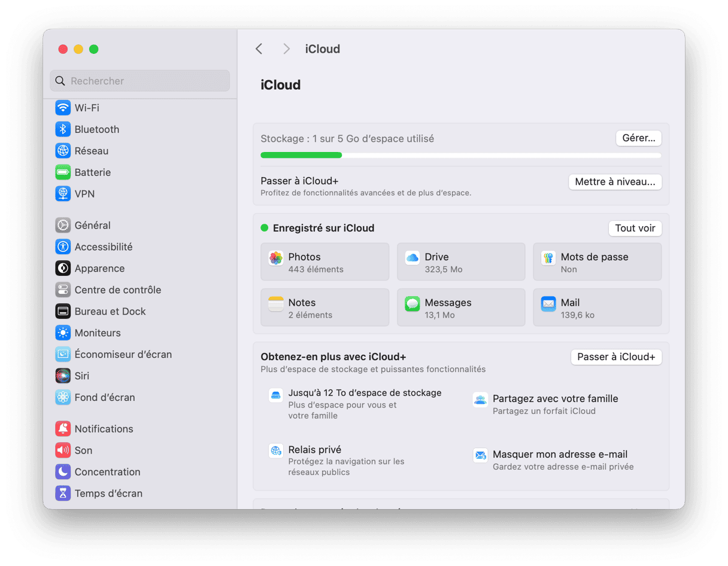728x566 pixels.
Task: Open the Messages iCloud tile
Action: [x=460, y=308]
